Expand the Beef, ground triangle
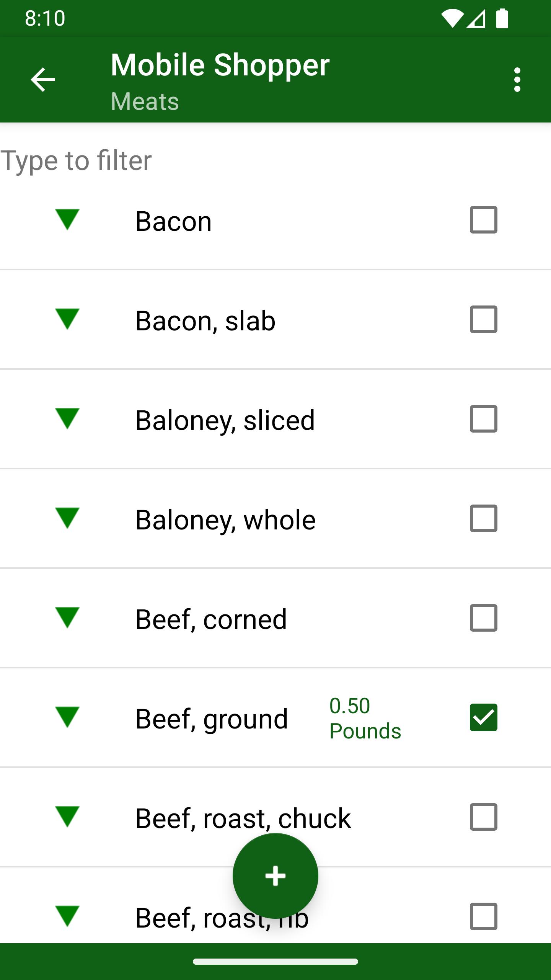Screen dimensions: 551x980 pyautogui.click(x=67, y=717)
